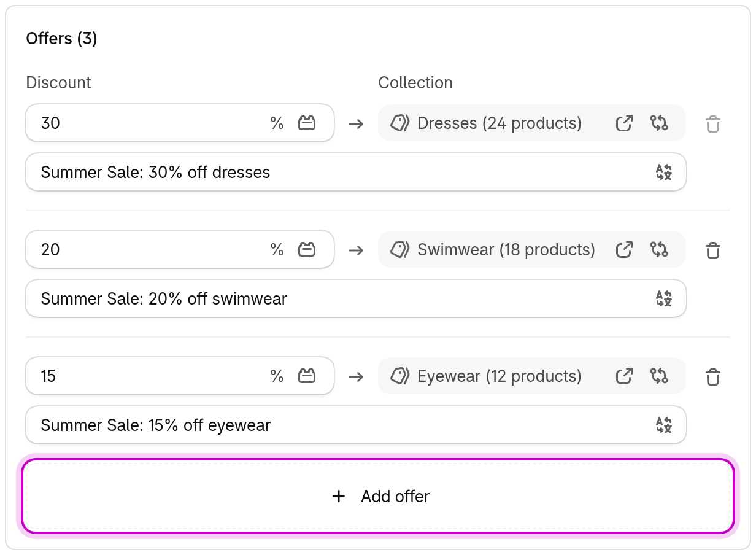Edit the 'Summer Sale: 15% off eyewear' title

click(x=356, y=425)
